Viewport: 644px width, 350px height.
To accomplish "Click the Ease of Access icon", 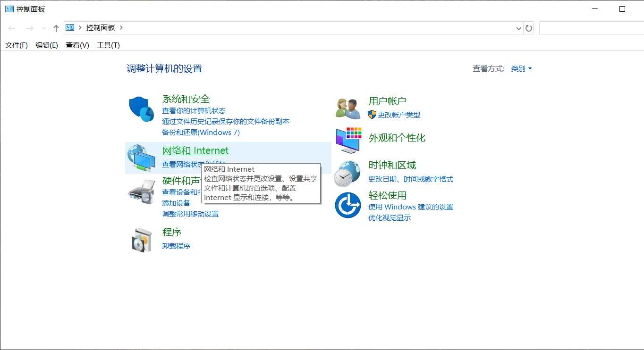I will point(348,205).
